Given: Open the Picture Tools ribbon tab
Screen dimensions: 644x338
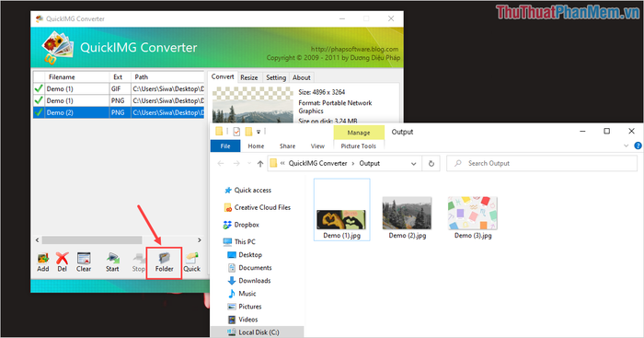Looking at the screenshot, I should [x=359, y=146].
